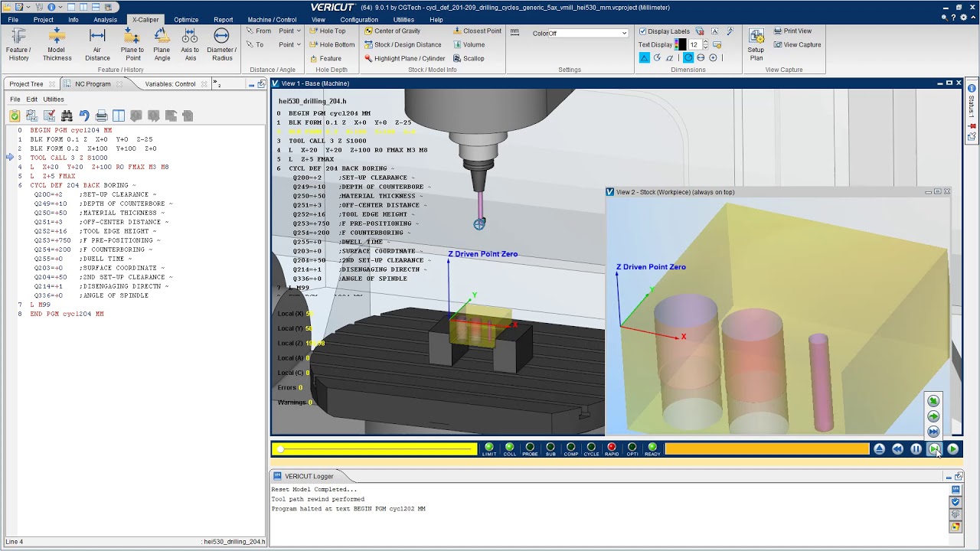980x551 pixels.
Task: Click the orange progress bar
Action: pyautogui.click(x=767, y=449)
